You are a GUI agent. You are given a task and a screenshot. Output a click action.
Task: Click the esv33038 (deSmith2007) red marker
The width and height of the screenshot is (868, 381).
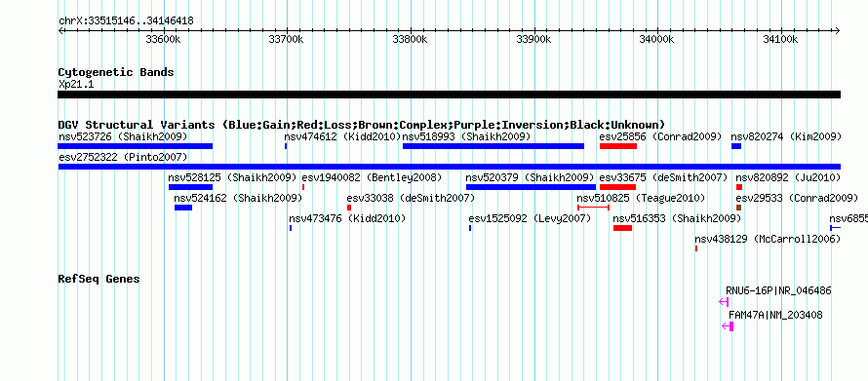click(x=349, y=208)
